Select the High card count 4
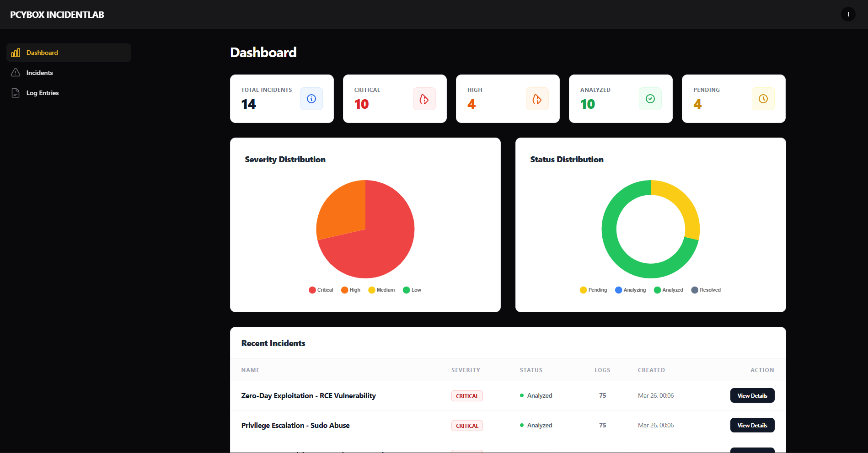 point(472,104)
